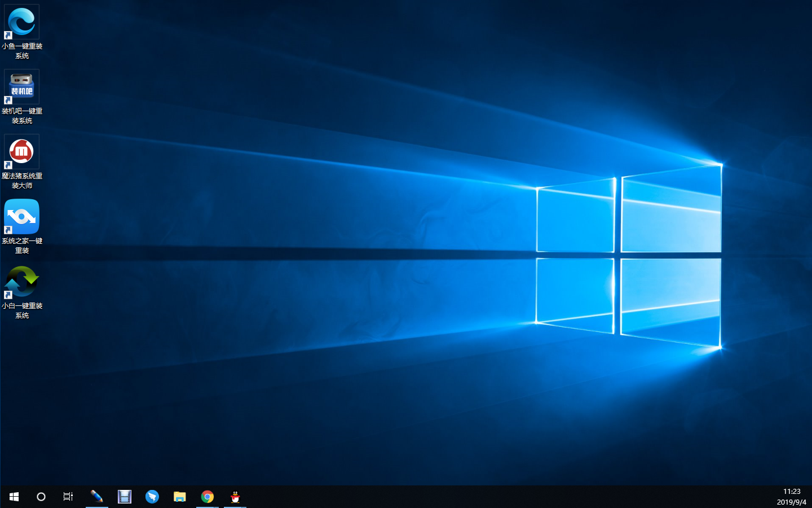
Task: Select the 小鱼一键重装系统 icon label text
Action: pos(22,51)
